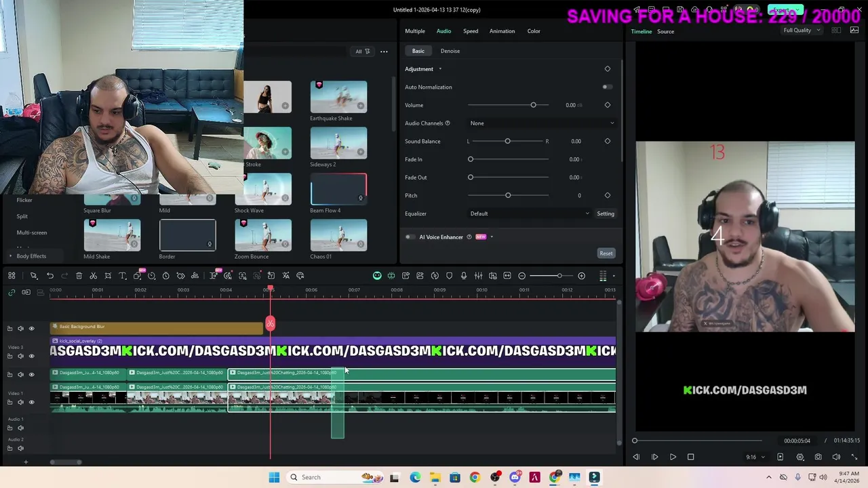Switch to the Animation tab
The image size is (868, 488).
502,31
